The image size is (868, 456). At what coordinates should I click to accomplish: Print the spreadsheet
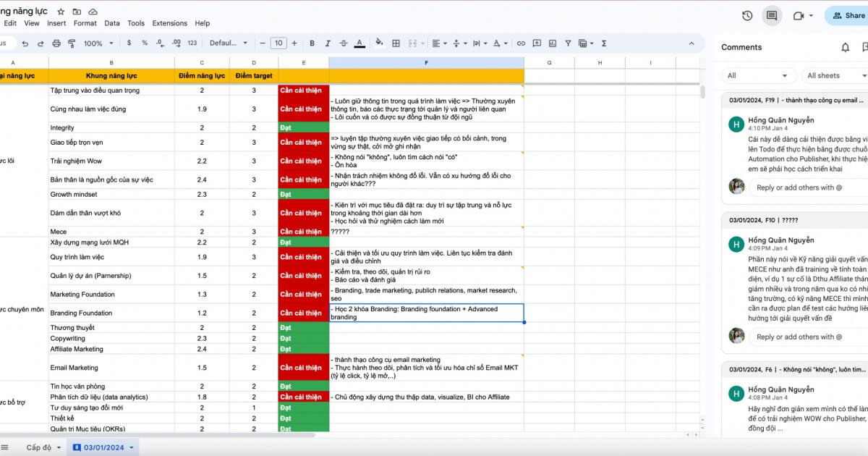(56, 43)
